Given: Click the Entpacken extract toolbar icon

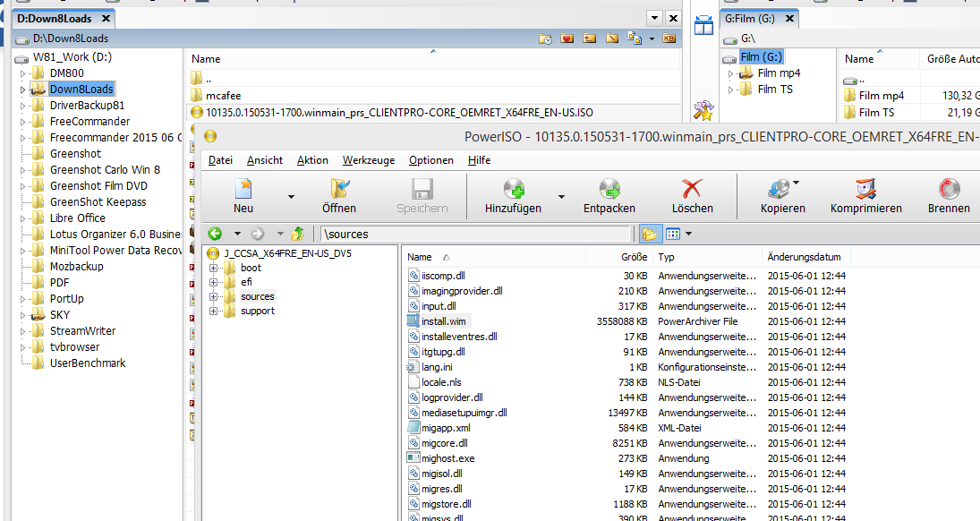Looking at the screenshot, I should click(609, 188).
